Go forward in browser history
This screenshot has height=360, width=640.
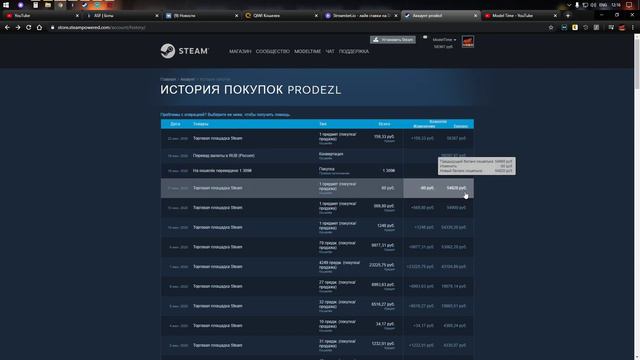point(18,27)
